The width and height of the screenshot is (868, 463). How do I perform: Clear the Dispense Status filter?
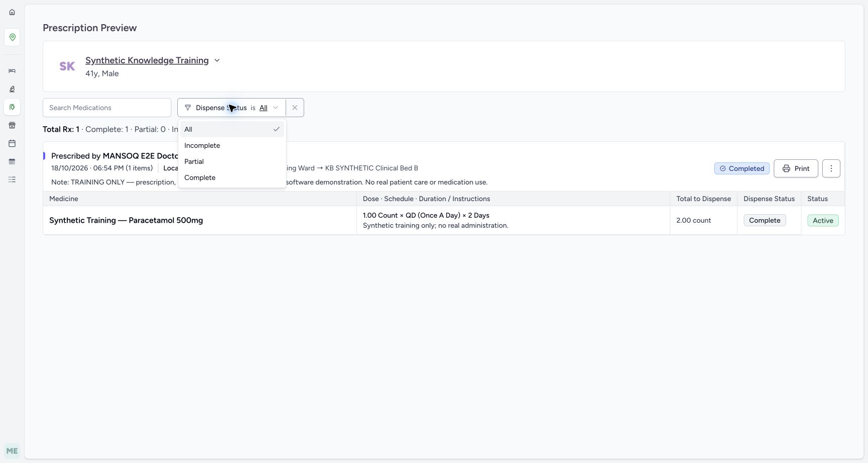click(295, 108)
